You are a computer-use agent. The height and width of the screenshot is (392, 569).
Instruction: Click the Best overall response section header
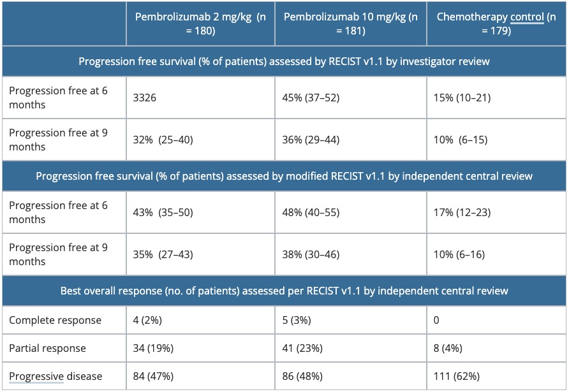pyautogui.click(x=284, y=291)
